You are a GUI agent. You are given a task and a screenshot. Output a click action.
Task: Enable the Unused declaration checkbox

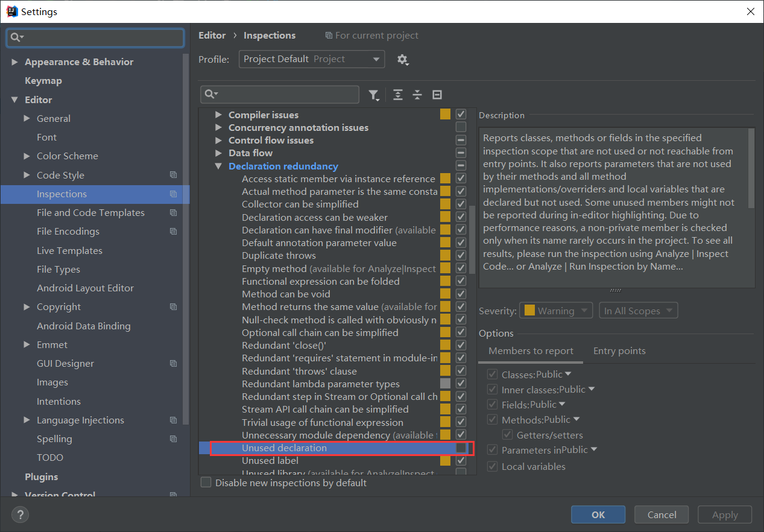tap(461, 448)
